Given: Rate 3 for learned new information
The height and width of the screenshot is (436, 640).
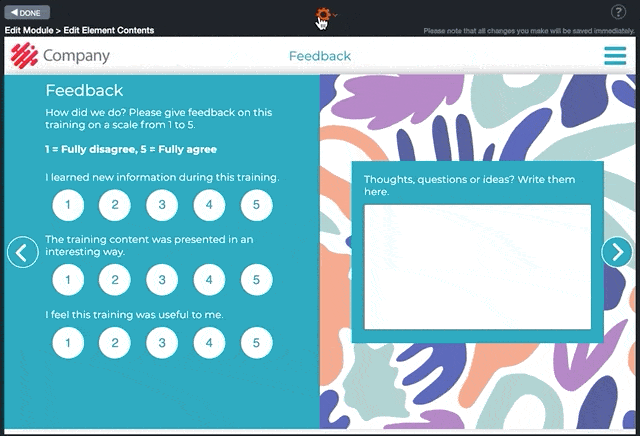Looking at the screenshot, I should tap(162, 205).
